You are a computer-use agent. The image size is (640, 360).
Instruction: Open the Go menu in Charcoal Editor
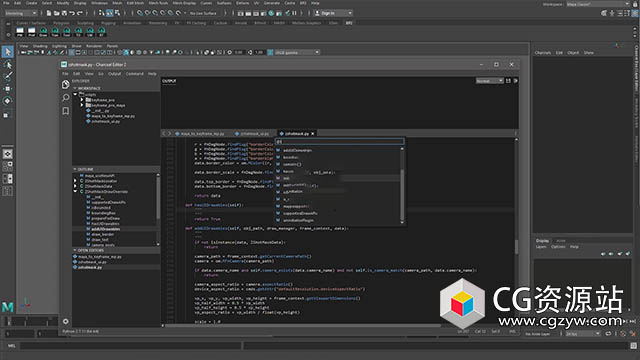click(x=101, y=74)
